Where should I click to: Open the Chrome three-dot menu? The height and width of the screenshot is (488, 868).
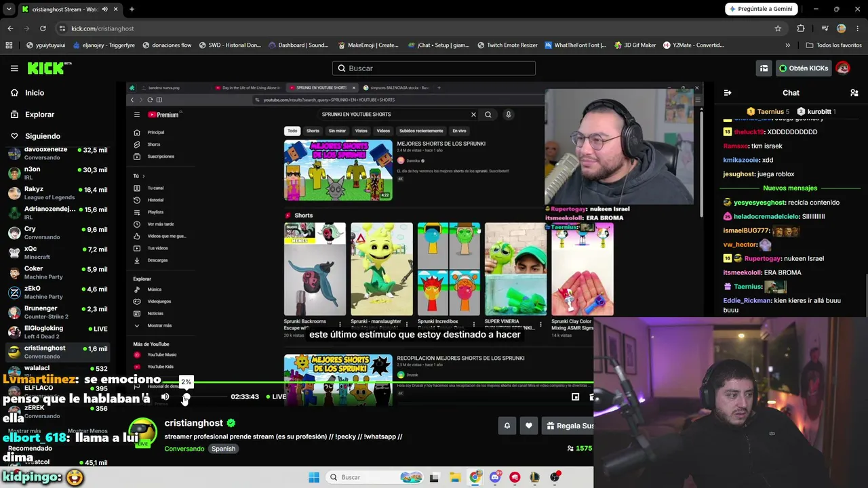pos(858,28)
